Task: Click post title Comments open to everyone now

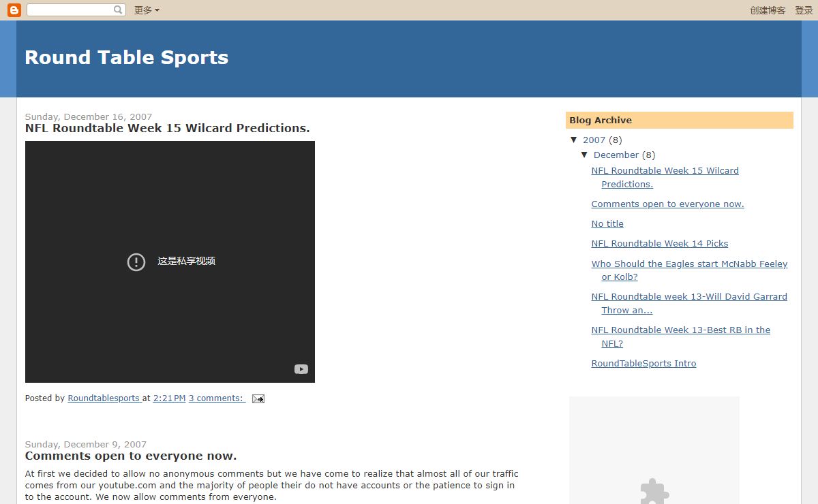Action: (x=131, y=456)
